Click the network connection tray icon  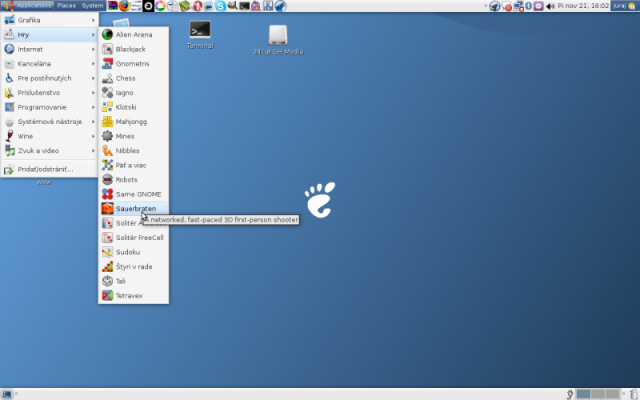click(519, 6)
